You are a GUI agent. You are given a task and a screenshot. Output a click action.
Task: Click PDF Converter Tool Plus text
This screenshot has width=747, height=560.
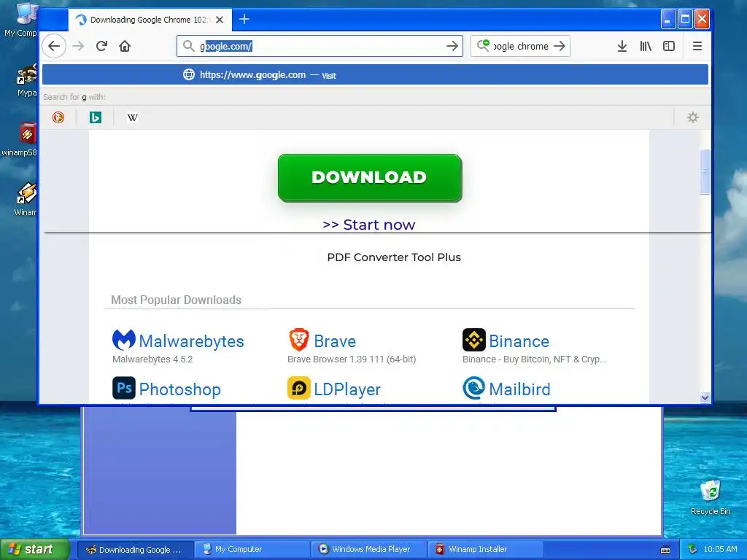point(394,257)
